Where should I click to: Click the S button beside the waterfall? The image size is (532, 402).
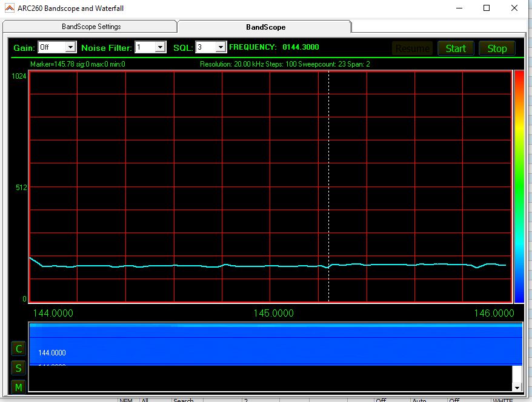pyautogui.click(x=19, y=368)
